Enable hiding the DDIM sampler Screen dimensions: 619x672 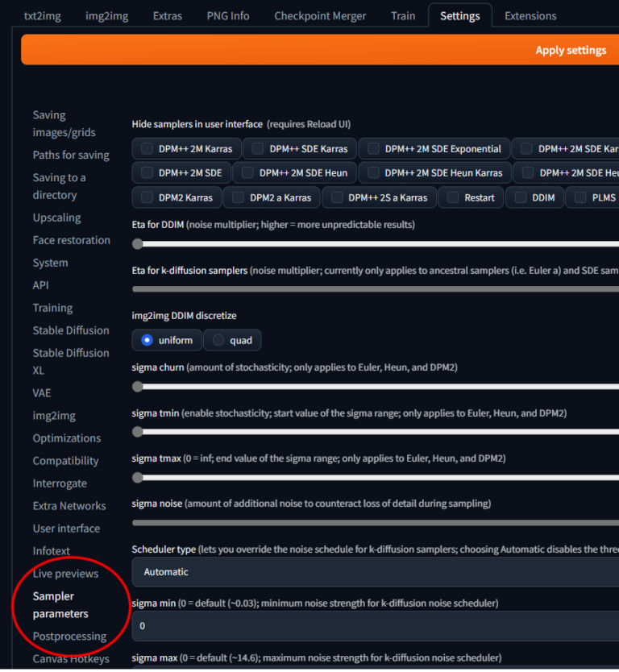click(x=521, y=197)
